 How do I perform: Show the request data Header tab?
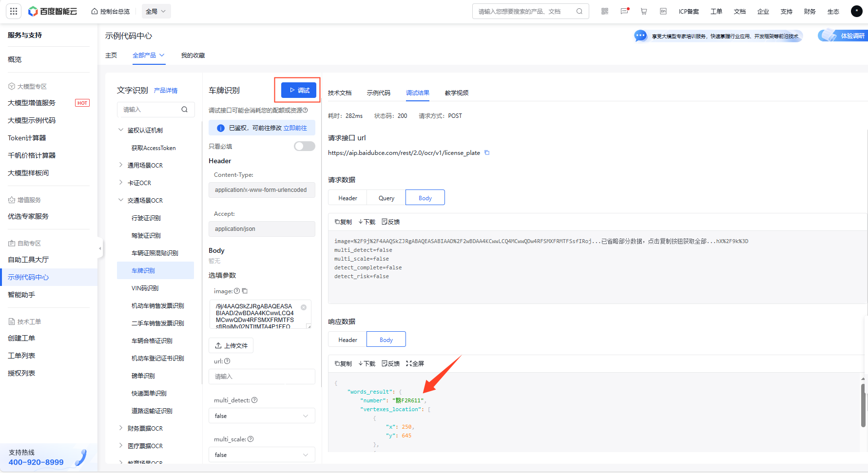[x=347, y=198]
